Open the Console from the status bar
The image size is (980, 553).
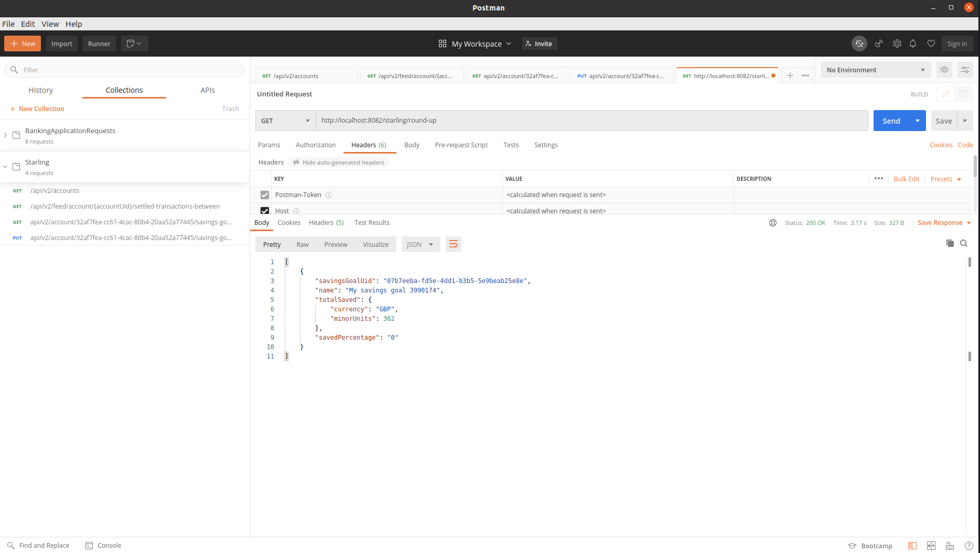(x=103, y=545)
